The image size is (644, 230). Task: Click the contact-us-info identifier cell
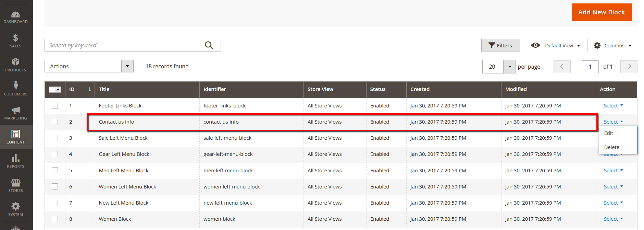click(x=221, y=122)
